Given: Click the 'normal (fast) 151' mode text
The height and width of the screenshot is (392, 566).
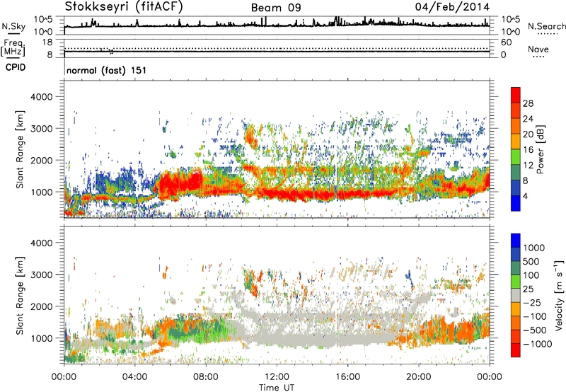Looking at the screenshot, I should 107,70.
